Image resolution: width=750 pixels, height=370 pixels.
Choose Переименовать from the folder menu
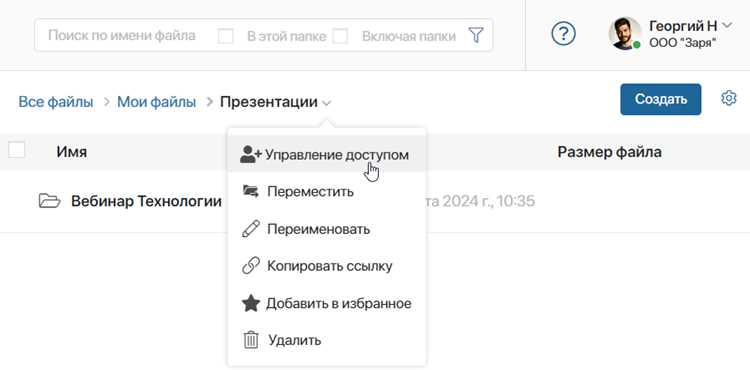(x=327, y=229)
